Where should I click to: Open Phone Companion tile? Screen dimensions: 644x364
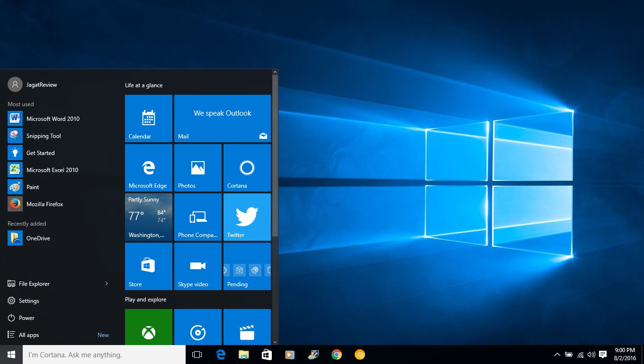pyautogui.click(x=197, y=217)
